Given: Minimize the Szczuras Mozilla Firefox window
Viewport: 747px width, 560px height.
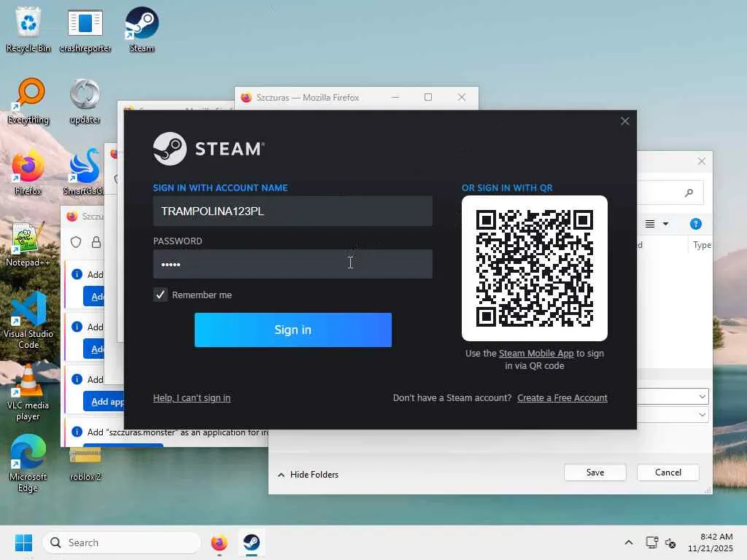Looking at the screenshot, I should click(395, 97).
